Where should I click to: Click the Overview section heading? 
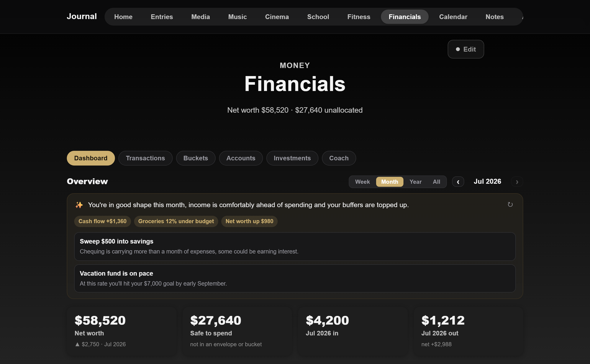point(87,181)
